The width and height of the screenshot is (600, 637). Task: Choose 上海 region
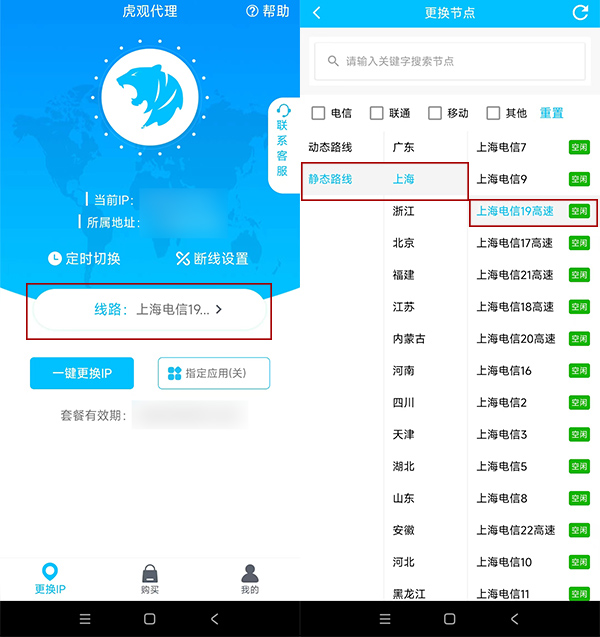[x=403, y=179]
